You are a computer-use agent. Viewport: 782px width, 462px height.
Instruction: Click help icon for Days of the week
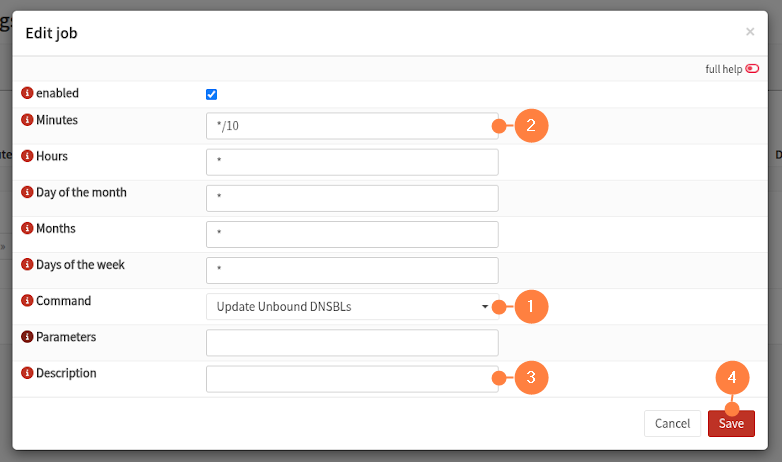point(27,265)
